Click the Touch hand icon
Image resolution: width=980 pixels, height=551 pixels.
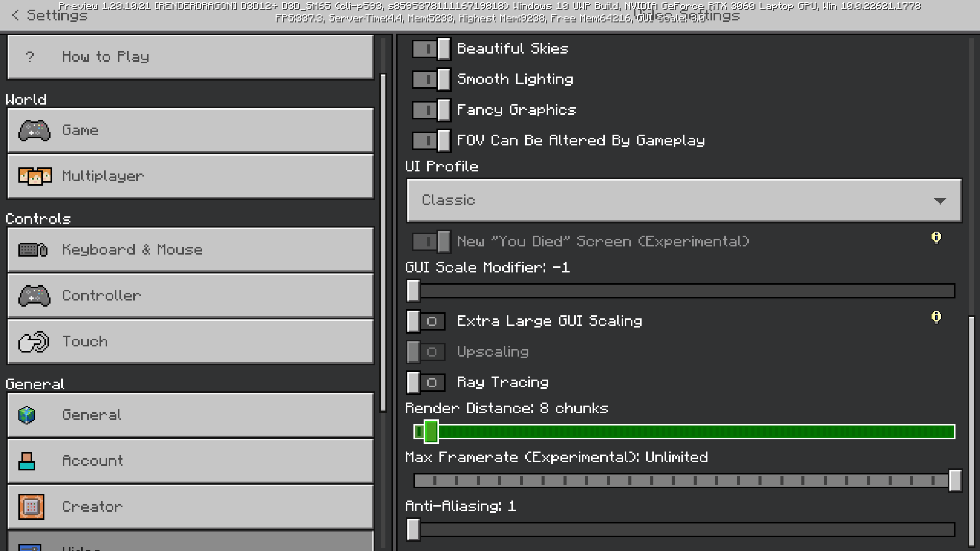34,342
